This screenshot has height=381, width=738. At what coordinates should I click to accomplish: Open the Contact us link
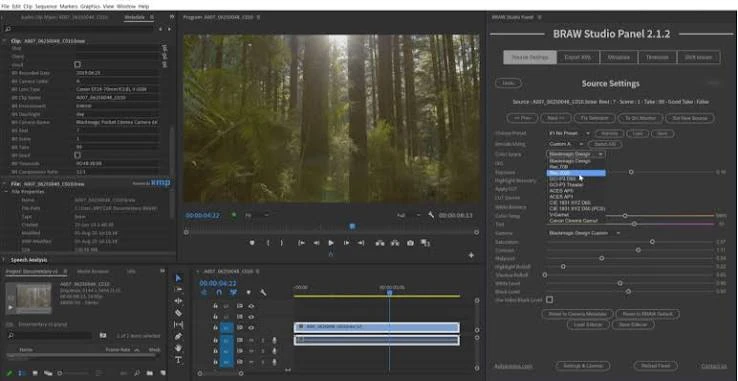(714, 366)
